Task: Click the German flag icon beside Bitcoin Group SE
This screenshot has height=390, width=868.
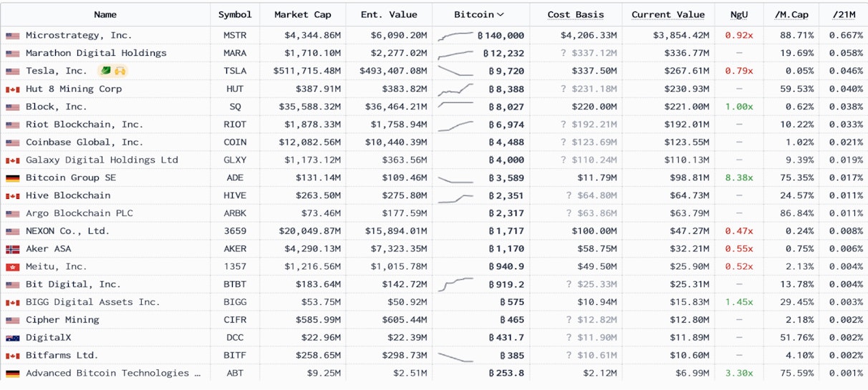Action: [12, 178]
